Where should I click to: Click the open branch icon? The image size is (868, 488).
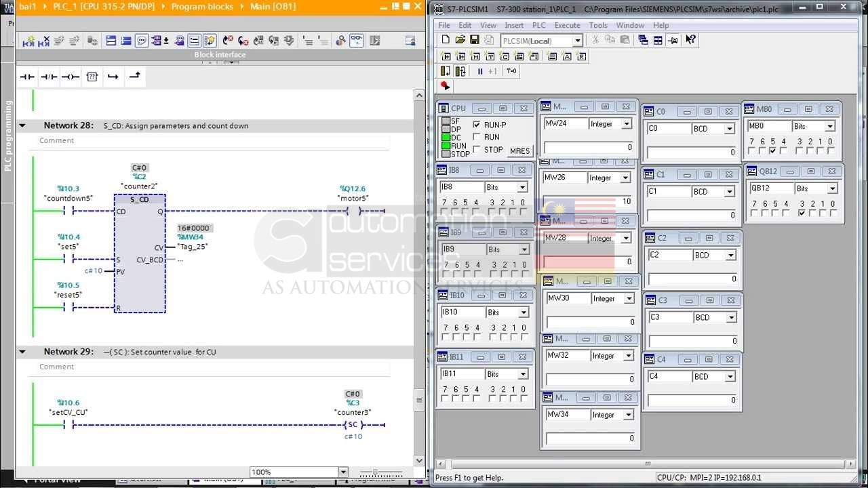(x=113, y=77)
